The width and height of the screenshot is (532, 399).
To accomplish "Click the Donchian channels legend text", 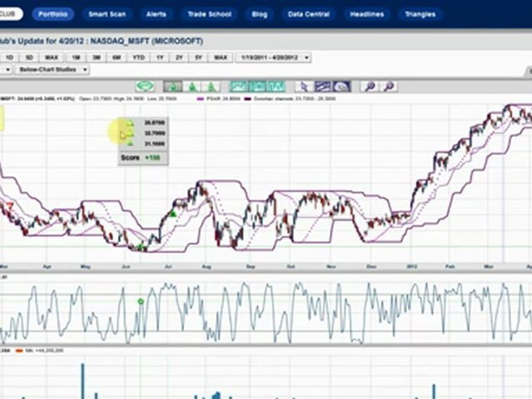I will (x=295, y=99).
